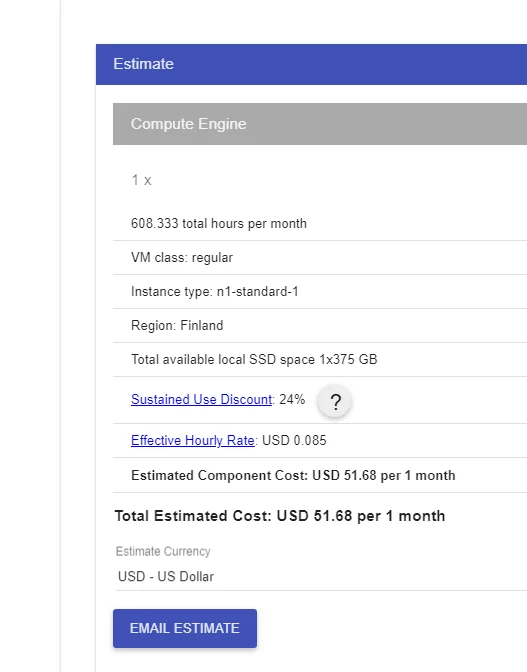Click the Estimate panel header
This screenshot has height=672, width=527.
311,64
